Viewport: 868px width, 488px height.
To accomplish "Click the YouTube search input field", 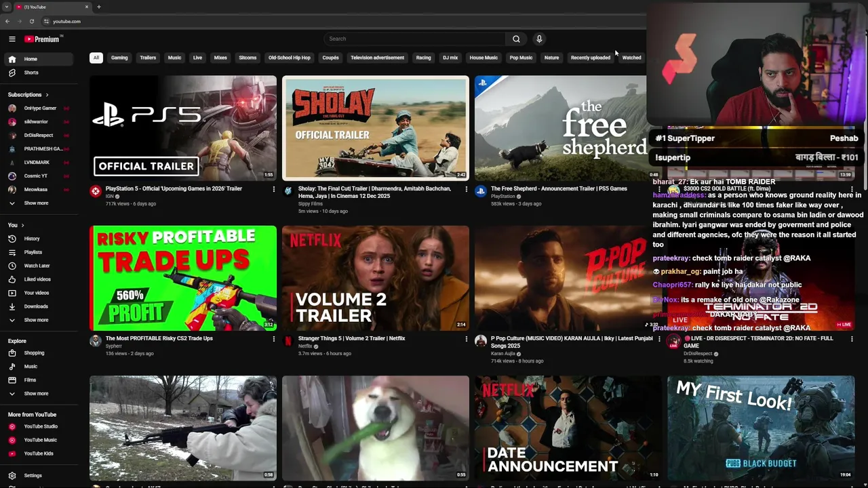I will pyautogui.click(x=414, y=39).
